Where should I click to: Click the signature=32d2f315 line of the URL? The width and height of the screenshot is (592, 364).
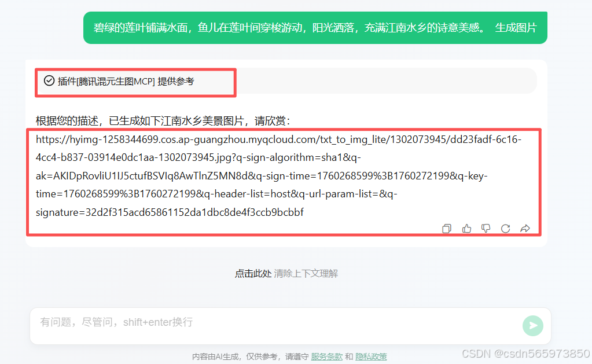click(170, 212)
